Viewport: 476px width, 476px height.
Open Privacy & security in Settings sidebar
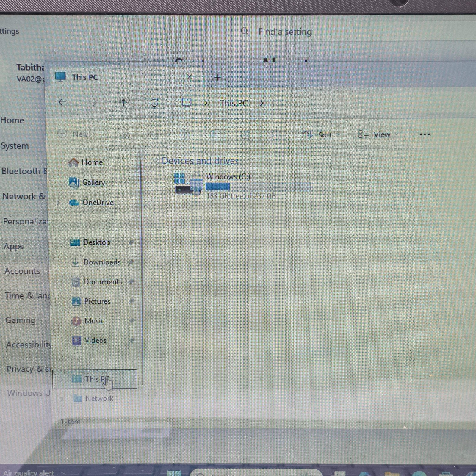pos(29,369)
